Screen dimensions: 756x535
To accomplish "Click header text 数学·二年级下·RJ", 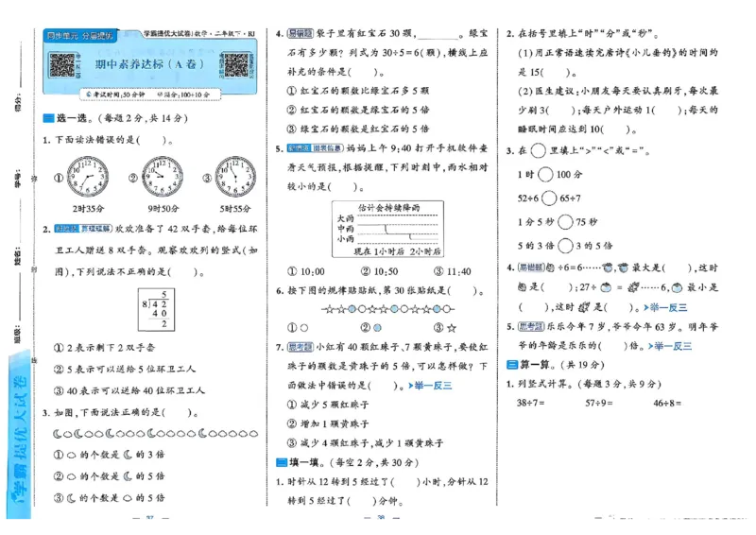I will tap(225, 34).
